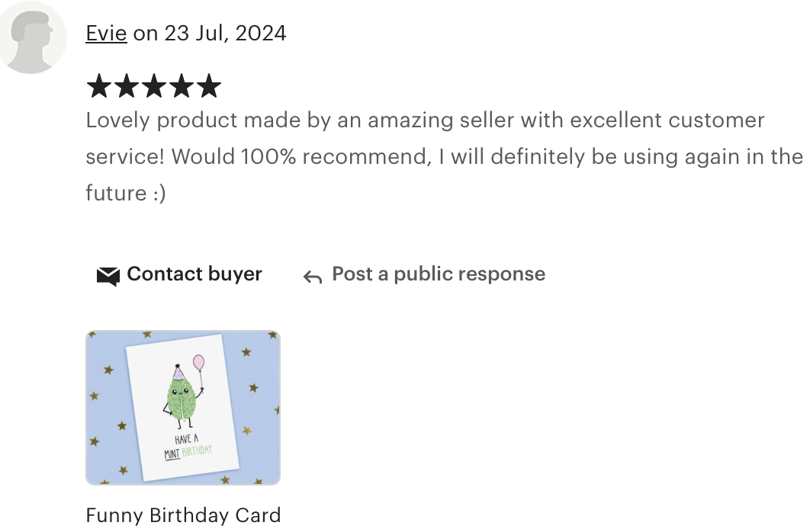The width and height of the screenshot is (810, 532).
Task: Click the Contact buyer button
Action: click(179, 274)
